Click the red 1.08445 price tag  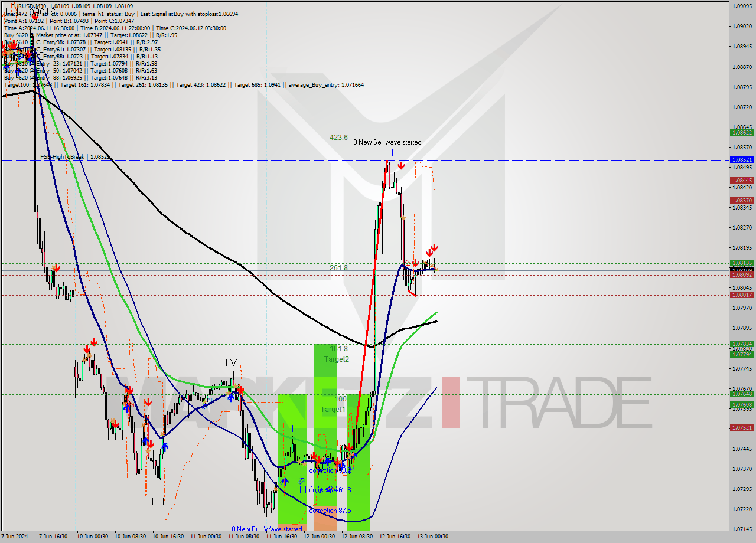(x=742, y=181)
